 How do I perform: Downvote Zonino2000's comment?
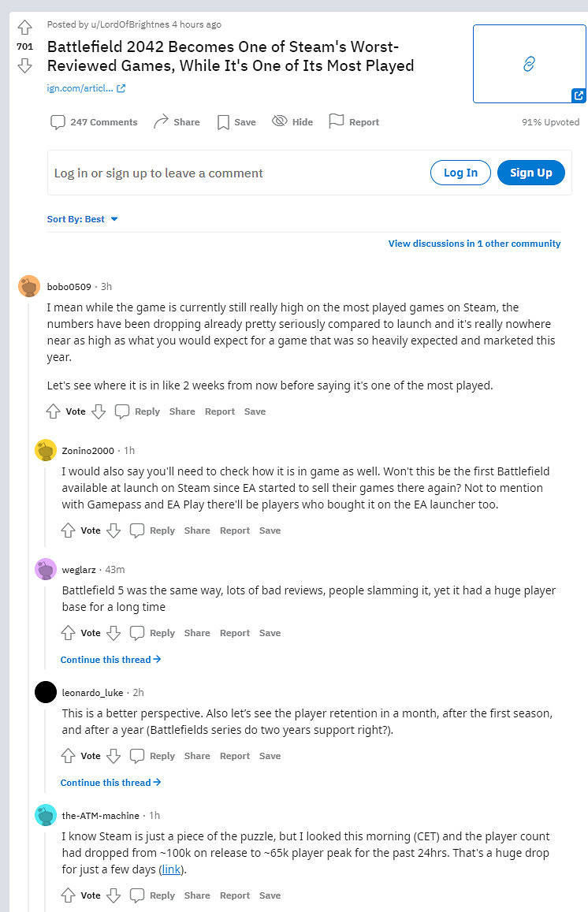pyautogui.click(x=114, y=530)
